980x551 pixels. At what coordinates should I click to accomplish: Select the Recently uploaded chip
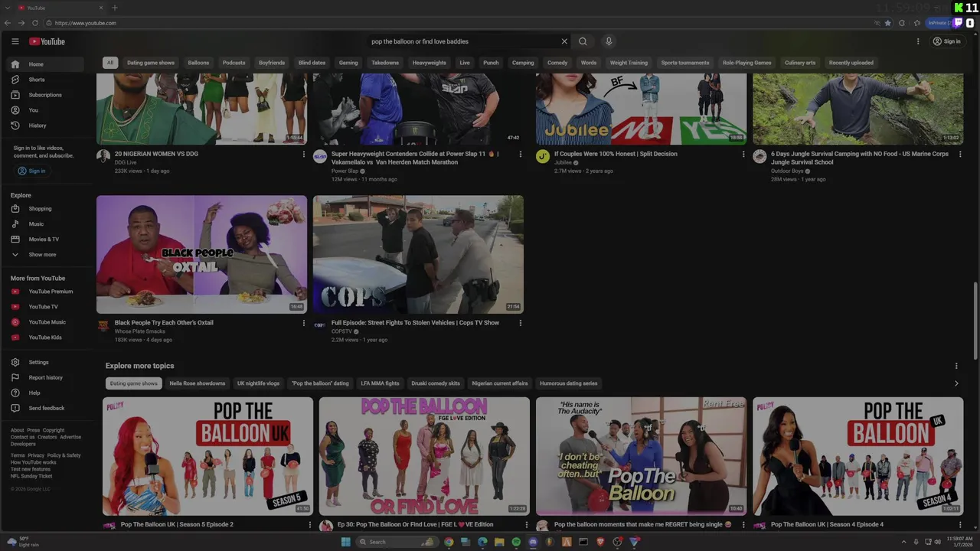point(851,63)
